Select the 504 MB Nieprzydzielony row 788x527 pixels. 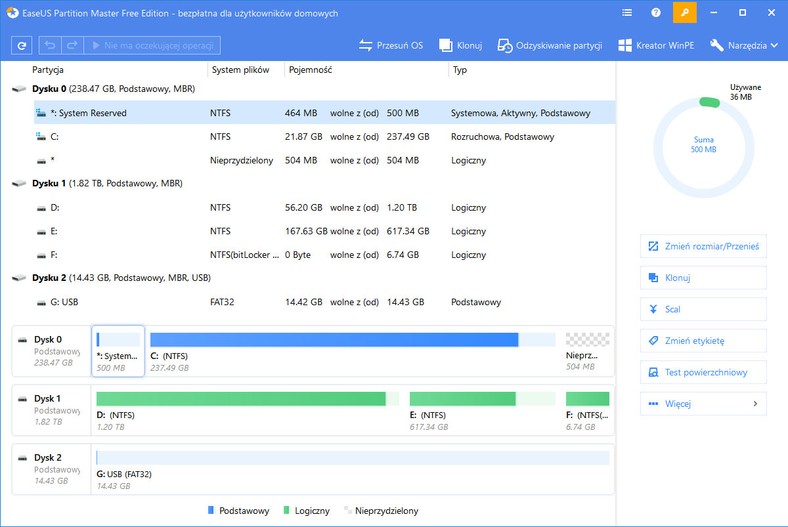324,160
